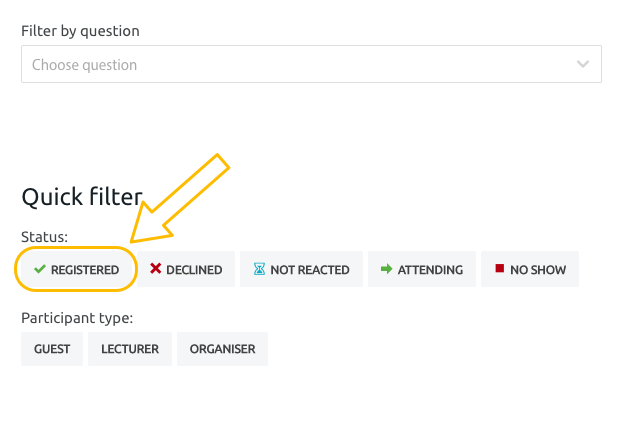Click the red X icon on Declined

click(x=155, y=270)
